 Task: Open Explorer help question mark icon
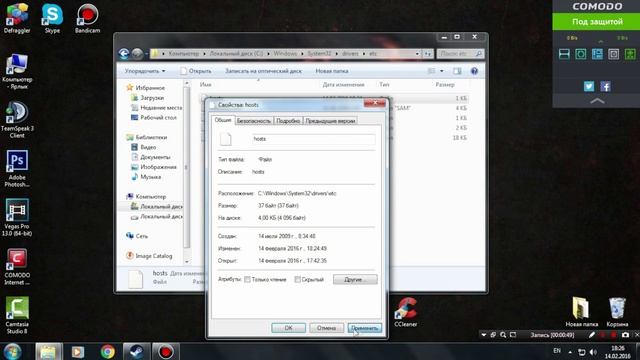pos(474,71)
